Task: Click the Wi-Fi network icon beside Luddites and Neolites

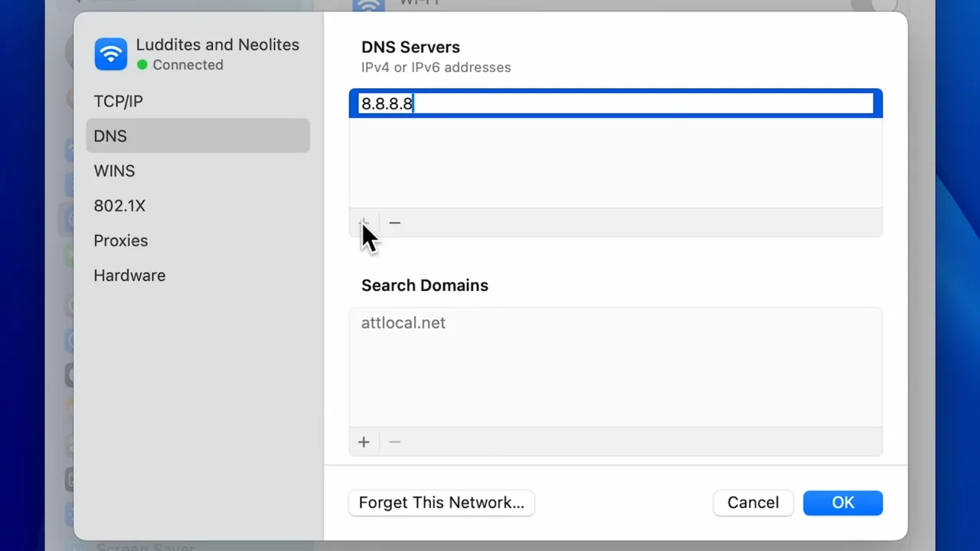Action: coord(110,54)
